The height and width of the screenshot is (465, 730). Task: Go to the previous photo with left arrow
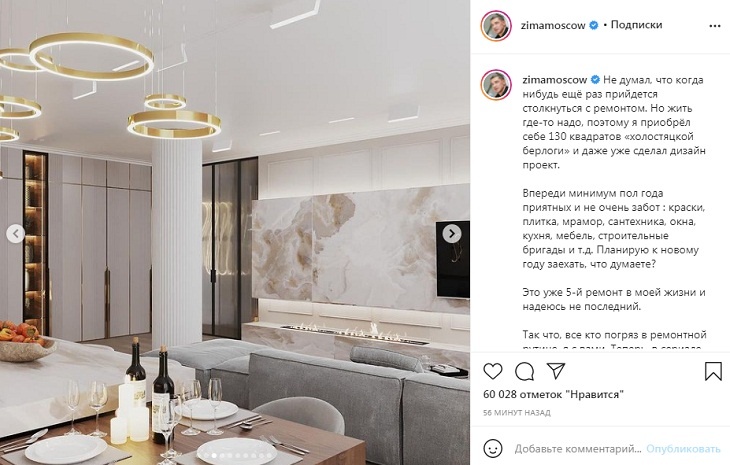pos(15,234)
